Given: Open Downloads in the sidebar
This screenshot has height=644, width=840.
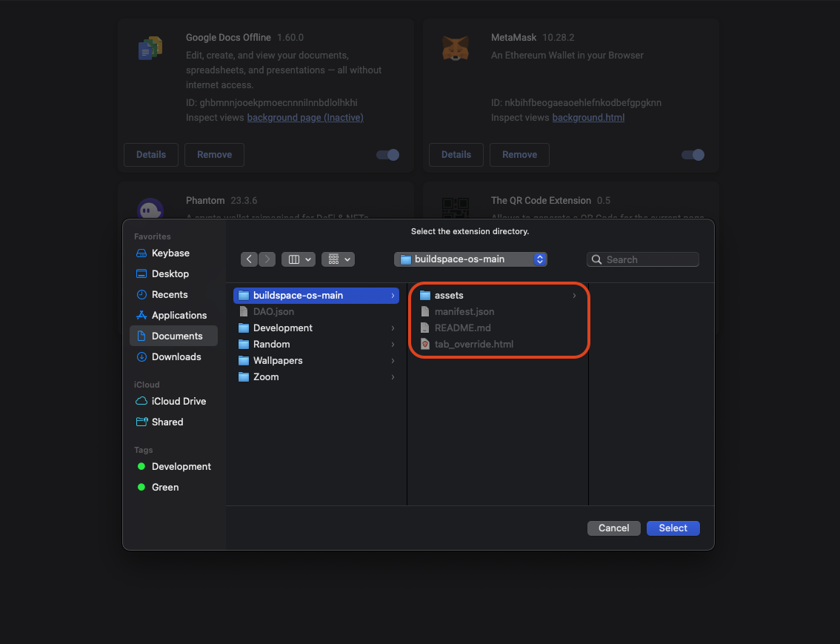Looking at the screenshot, I should 173,356.
